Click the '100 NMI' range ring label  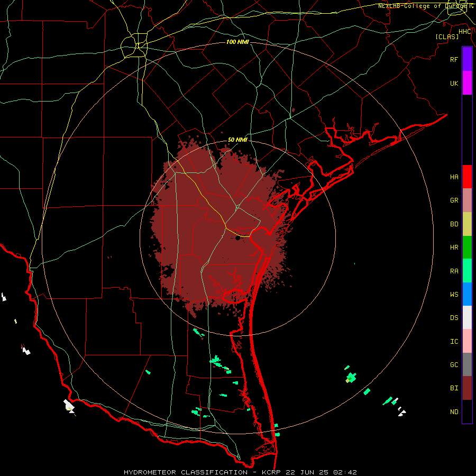click(x=237, y=42)
